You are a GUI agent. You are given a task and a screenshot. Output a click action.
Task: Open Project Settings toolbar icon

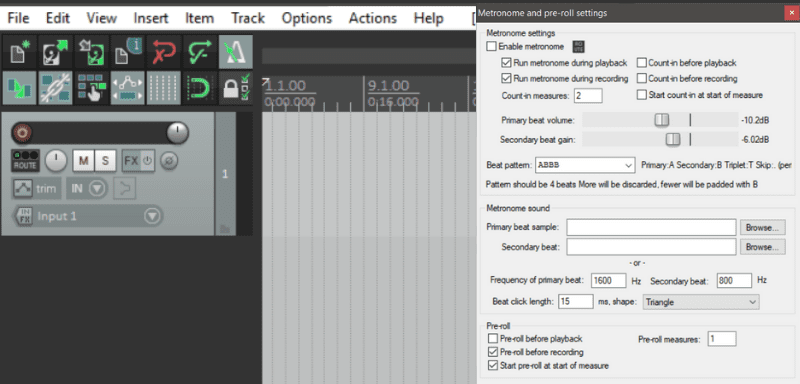tap(127, 52)
